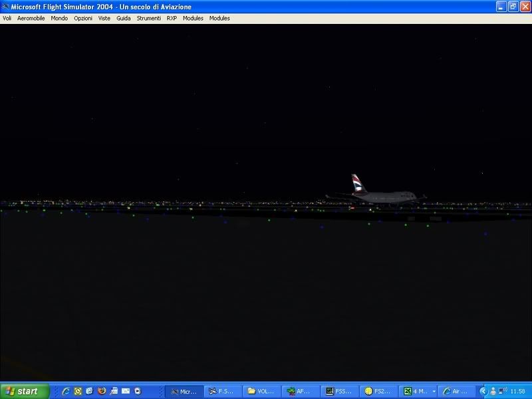Switch to F.S... taskbar button
Screen dimensions: 532x399
(223, 392)
